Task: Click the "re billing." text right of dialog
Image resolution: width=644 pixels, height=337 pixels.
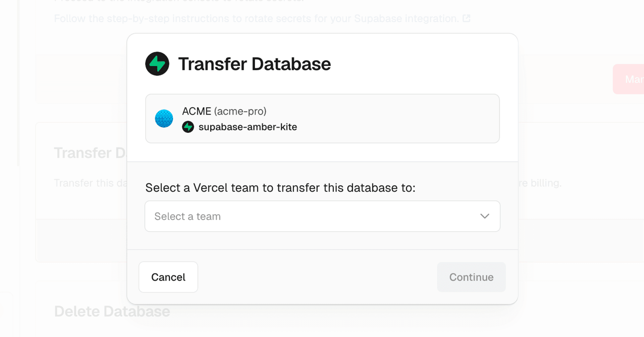Action: pos(540,183)
